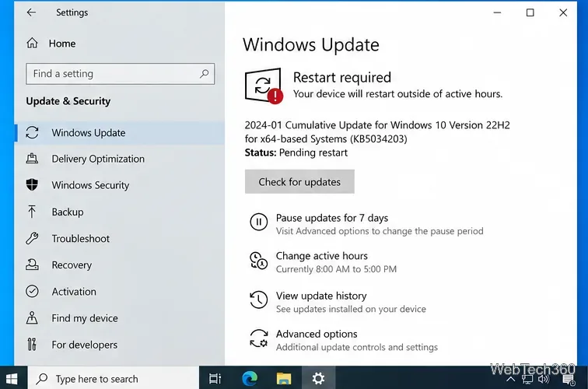Click the pause circle icon
Screen dimensions: 588x389
(x=259, y=222)
